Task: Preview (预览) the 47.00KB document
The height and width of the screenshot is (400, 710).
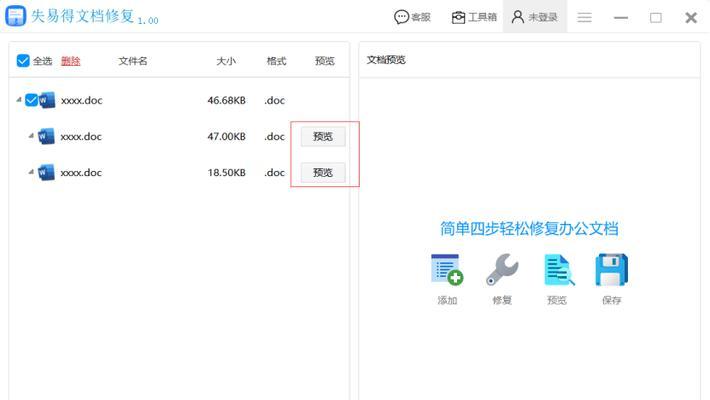Action: [323, 136]
